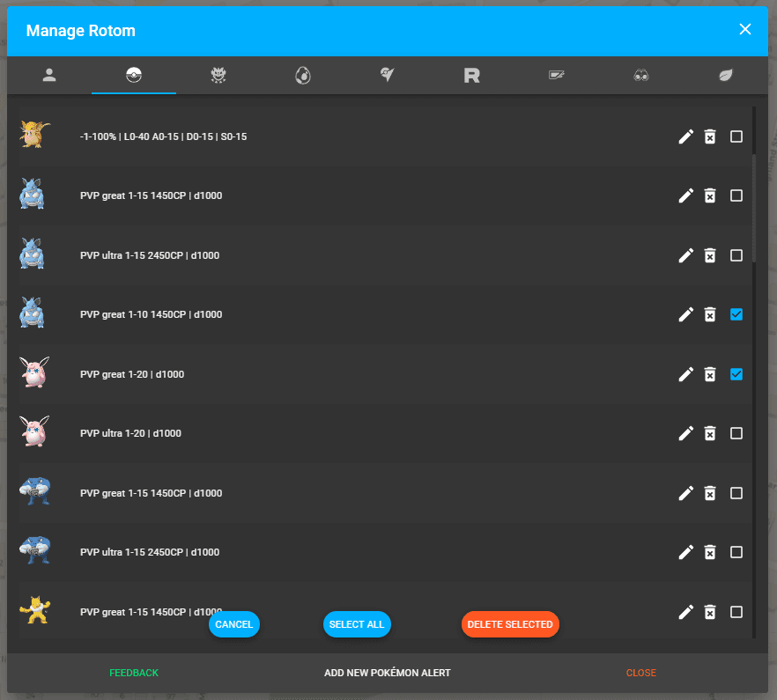Image resolution: width=777 pixels, height=700 pixels.
Task: Delete Poliwrath PVP great 1-15 alert
Action: (710, 493)
